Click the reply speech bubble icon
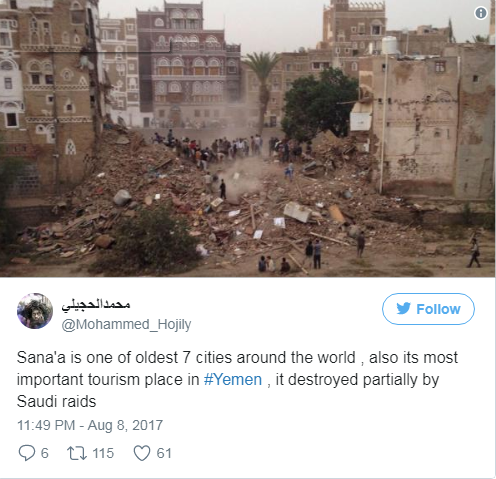The width and height of the screenshot is (496, 479). pyautogui.click(x=26, y=453)
